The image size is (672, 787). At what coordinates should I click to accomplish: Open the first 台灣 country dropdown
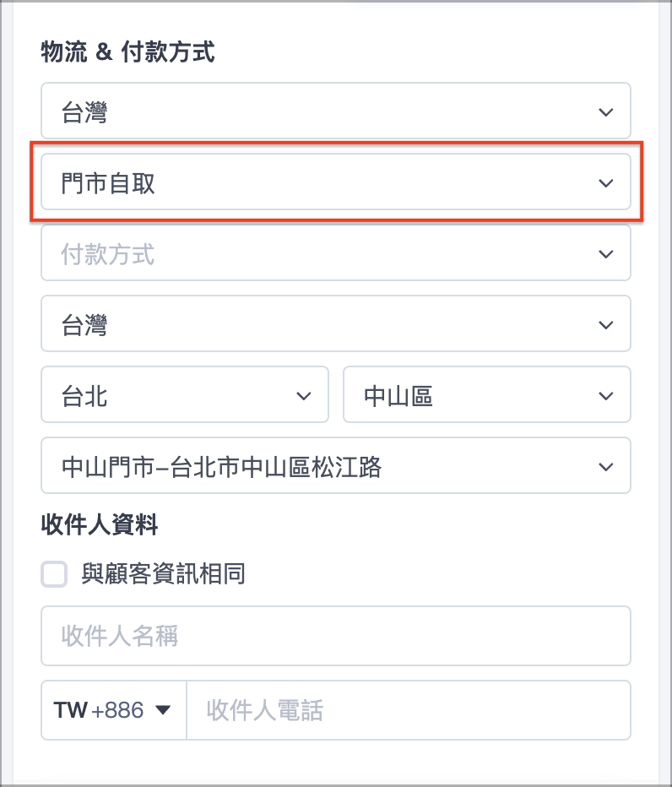[336, 111]
